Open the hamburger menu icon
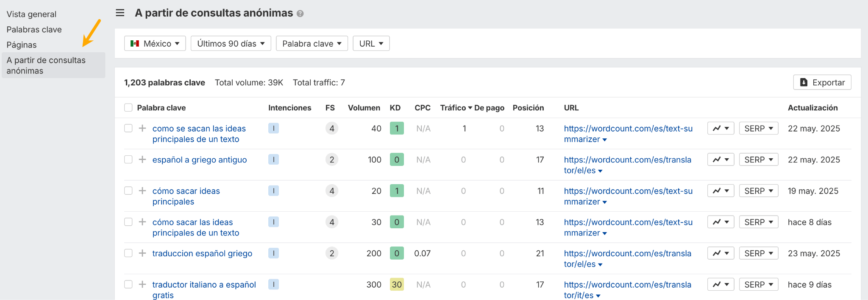 pos(120,13)
